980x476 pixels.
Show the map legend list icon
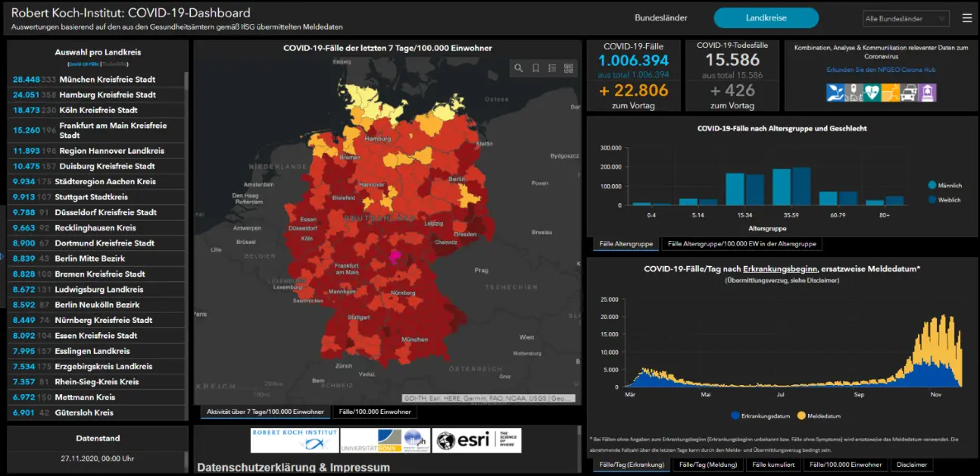pyautogui.click(x=552, y=68)
